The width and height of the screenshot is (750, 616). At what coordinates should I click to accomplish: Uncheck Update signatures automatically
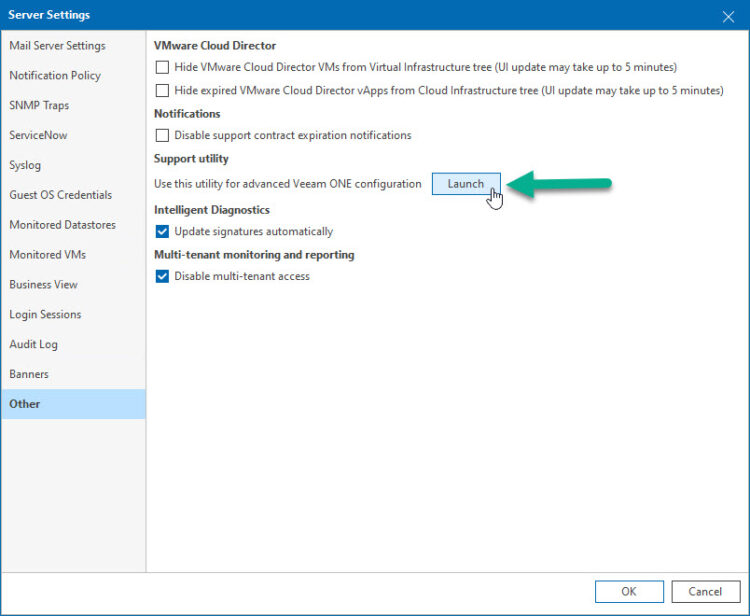pyautogui.click(x=163, y=232)
